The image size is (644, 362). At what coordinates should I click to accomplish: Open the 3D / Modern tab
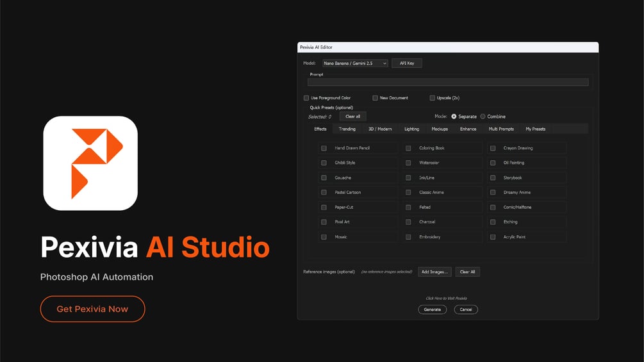[x=380, y=129]
